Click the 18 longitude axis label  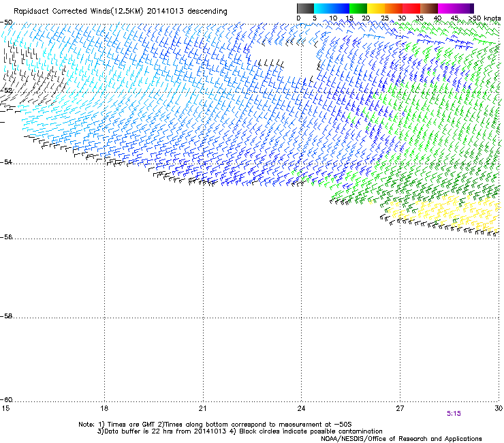104,408
